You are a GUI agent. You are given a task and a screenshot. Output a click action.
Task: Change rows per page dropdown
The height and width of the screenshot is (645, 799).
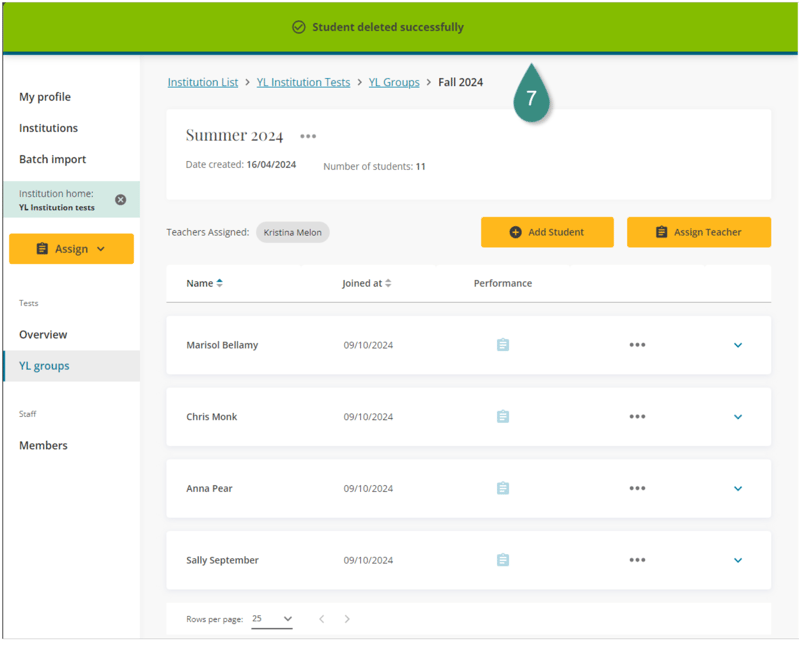coord(272,619)
